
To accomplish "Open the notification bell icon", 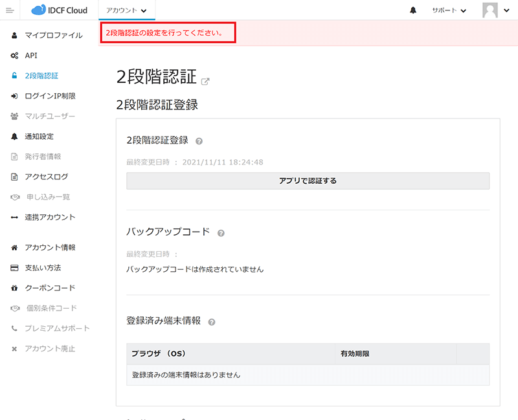I will pyautogui.click(x=413, y=10).
